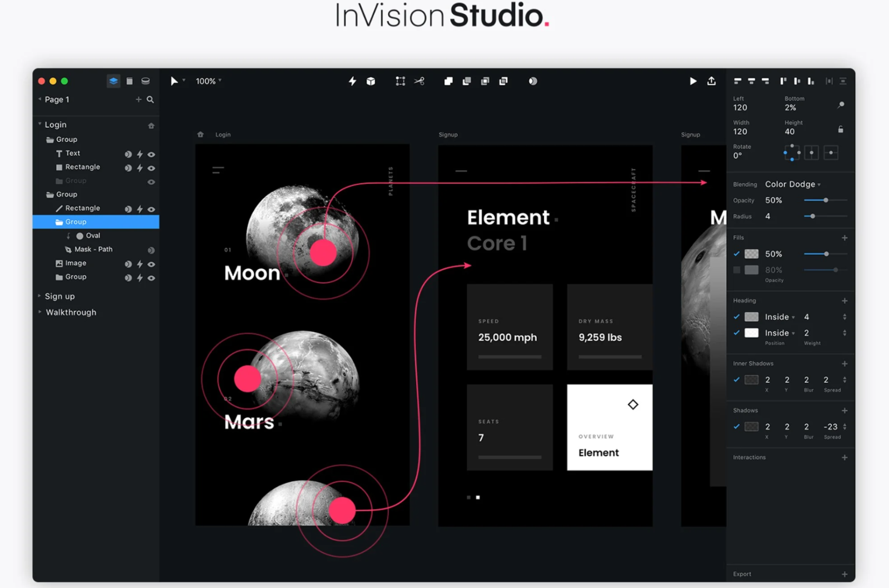Click the eyedropper pin icon near Bottom
The width and height of the screenshot is (889, 588).
[841, 104]
